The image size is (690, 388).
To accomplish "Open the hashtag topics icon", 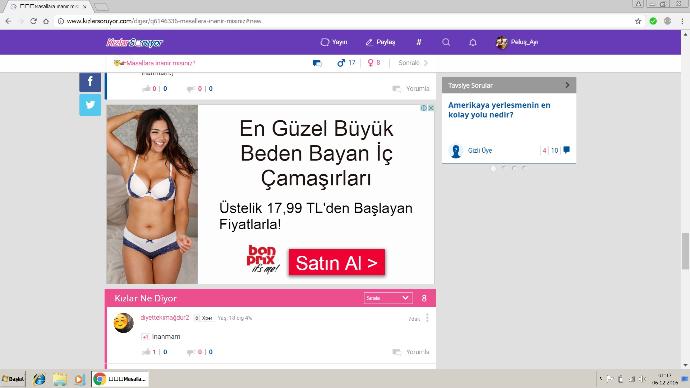I will [x=419, y=42].
